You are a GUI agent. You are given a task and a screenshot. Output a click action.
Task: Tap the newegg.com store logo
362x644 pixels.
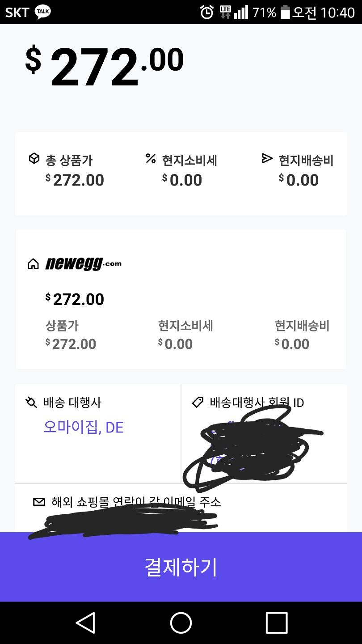84,264
